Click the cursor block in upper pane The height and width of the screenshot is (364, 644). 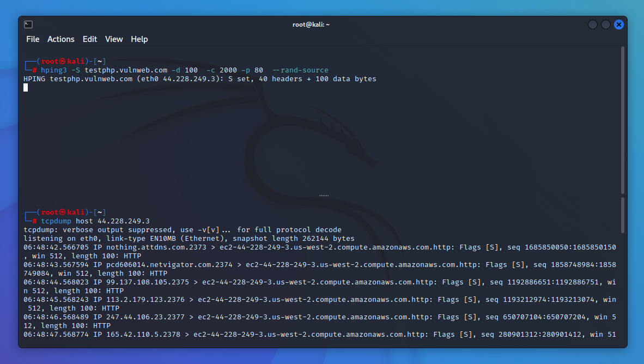point(26,88)
